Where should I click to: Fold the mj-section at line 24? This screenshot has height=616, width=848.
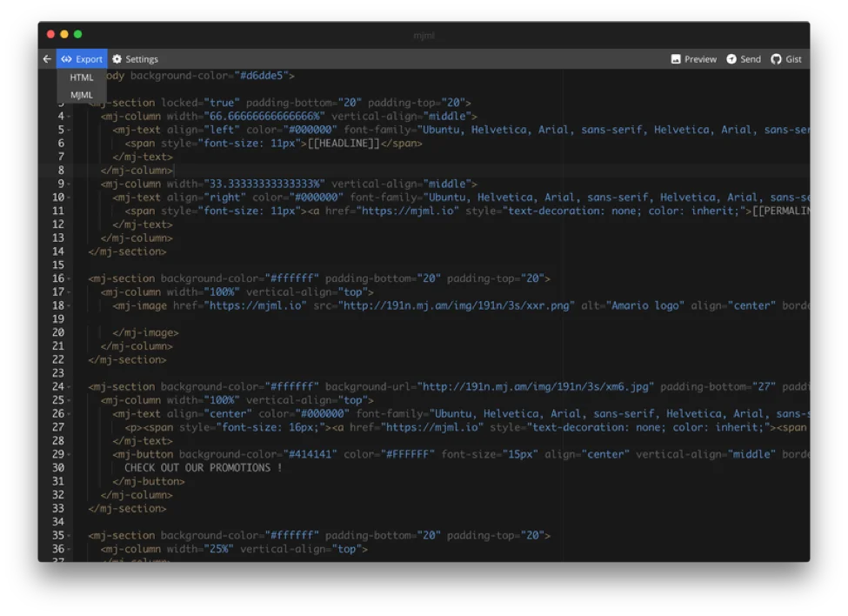pos(69,387)
